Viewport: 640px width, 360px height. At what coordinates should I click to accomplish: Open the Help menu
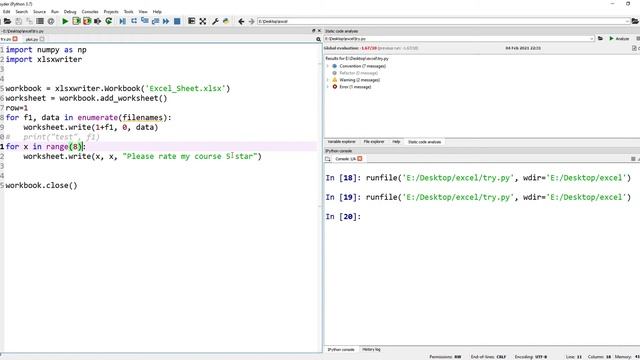point(157,12)
